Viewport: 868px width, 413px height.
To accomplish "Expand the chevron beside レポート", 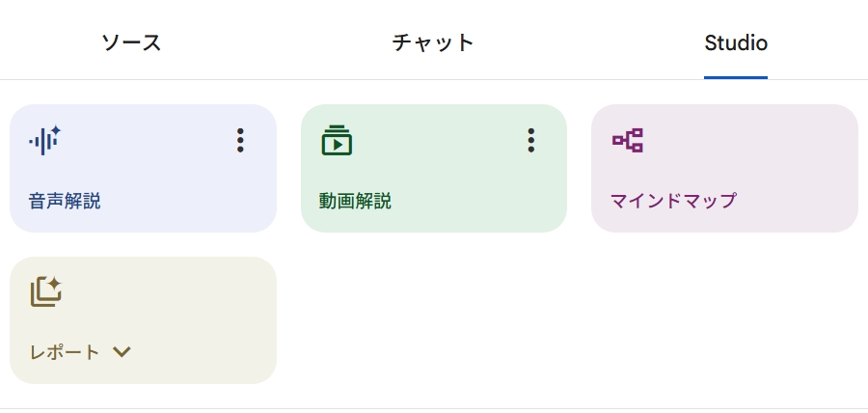I will tap(122, 351).
